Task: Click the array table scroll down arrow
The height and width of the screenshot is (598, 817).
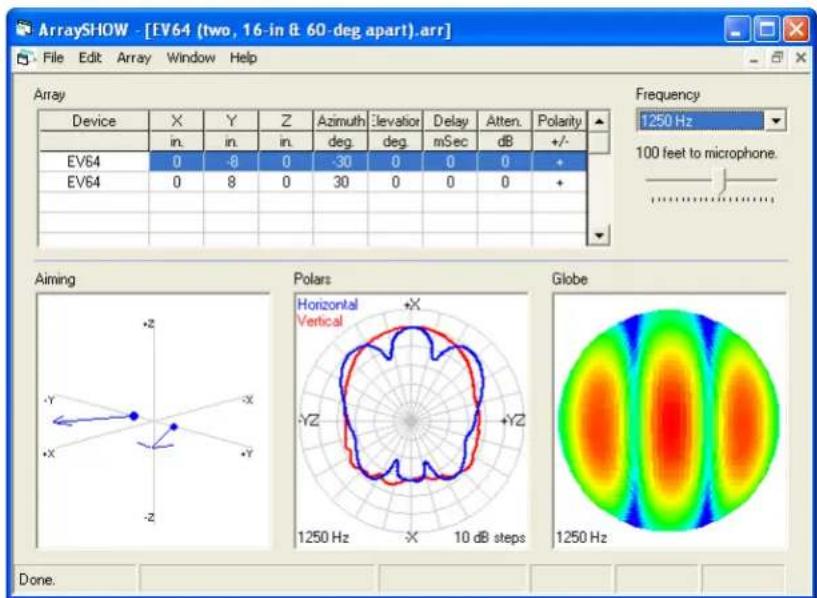Action: pyautogui.click(x=599, y=235)
